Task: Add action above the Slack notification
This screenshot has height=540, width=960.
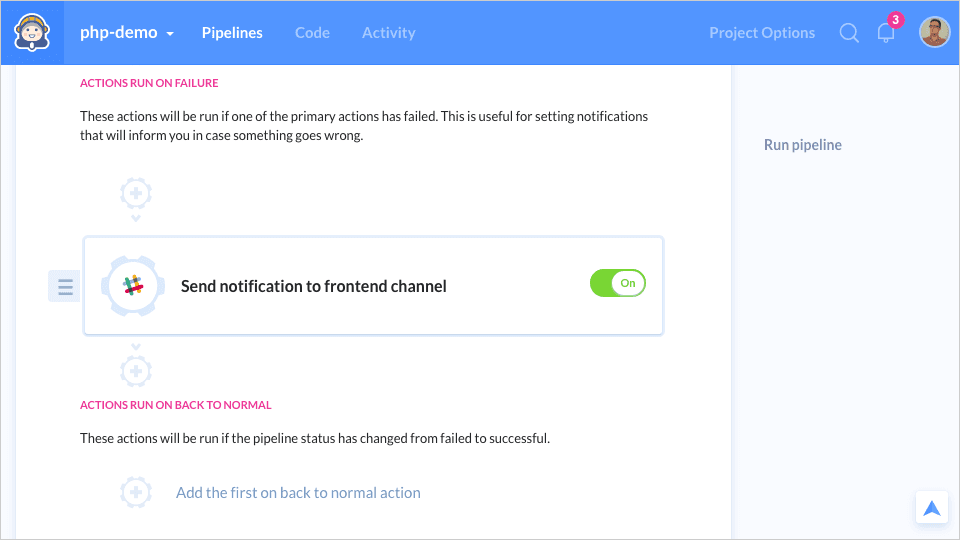Action: click(136, 192)
